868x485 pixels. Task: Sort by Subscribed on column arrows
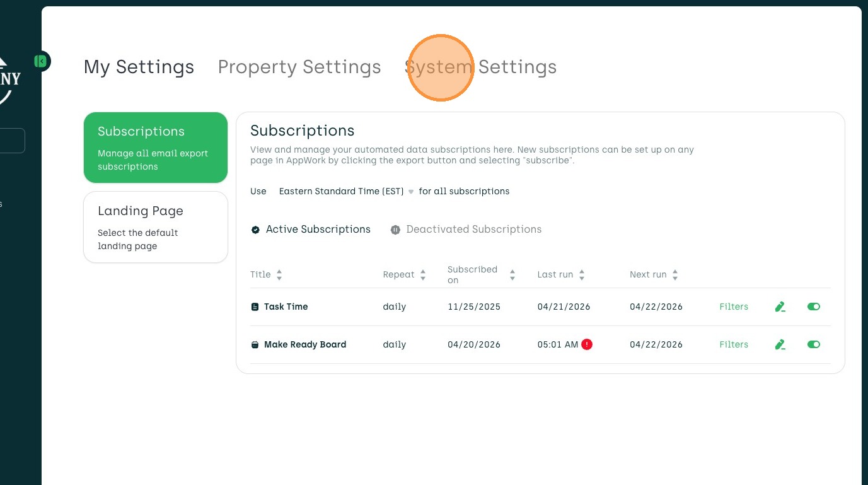(512, 275)
